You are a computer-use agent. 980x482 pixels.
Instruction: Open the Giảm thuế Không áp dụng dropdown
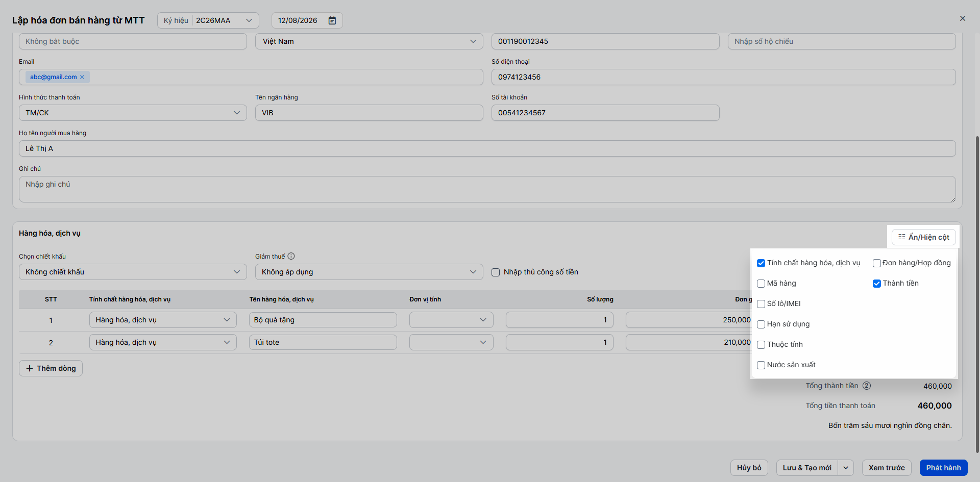coord(369,272)
